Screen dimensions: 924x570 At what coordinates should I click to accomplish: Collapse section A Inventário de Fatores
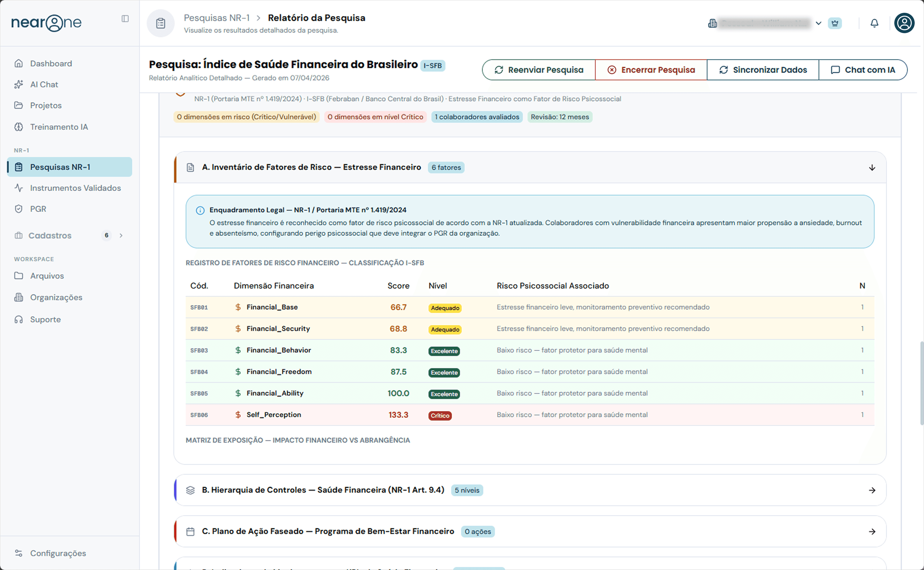point(872,168)
